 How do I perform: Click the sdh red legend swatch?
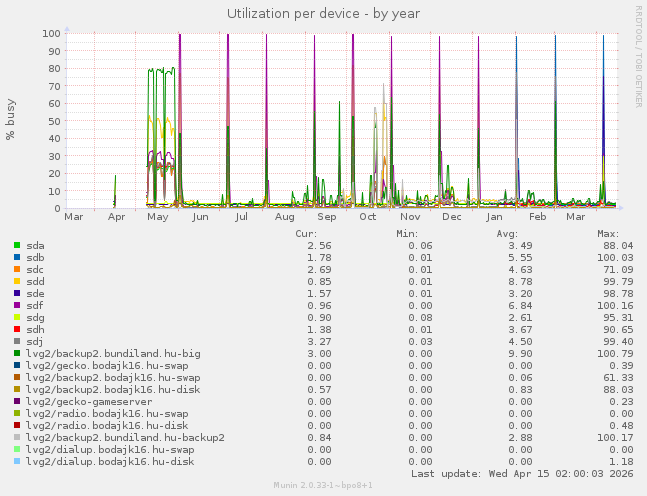pos(17,329)
